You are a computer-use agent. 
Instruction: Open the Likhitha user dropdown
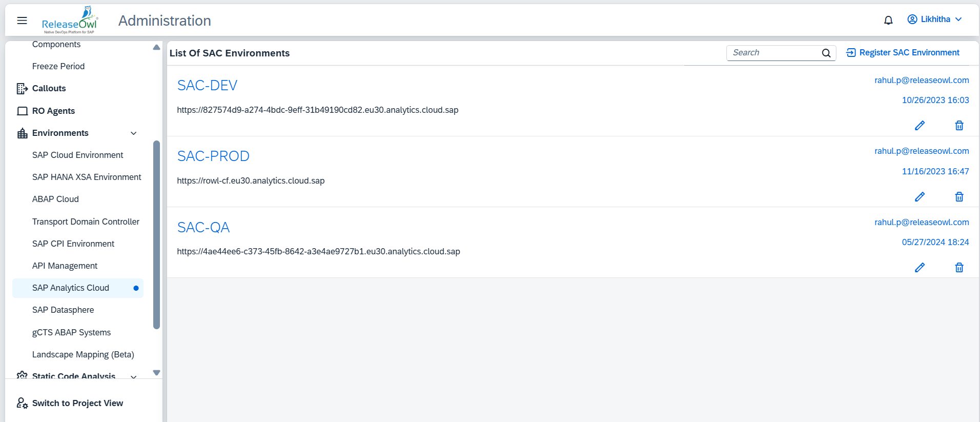pyautogui.click(x=934, y=19)
